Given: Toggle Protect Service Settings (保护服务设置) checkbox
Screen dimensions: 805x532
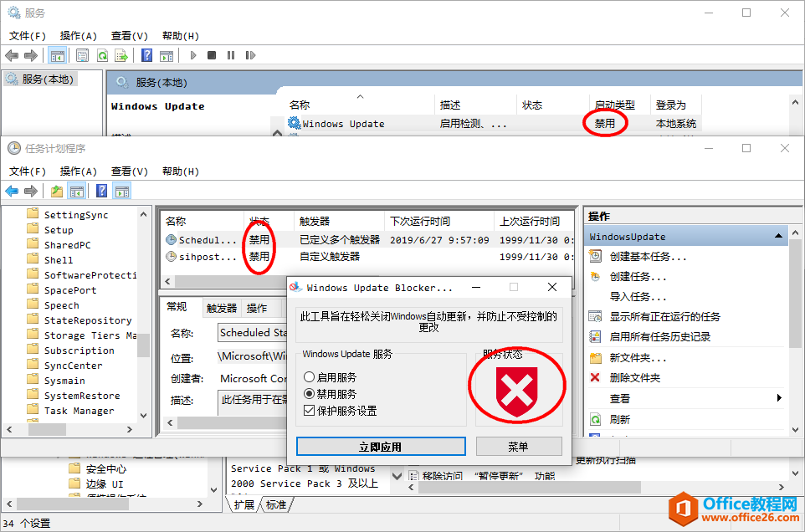Looking at the screenshot, I should pos(309,411).
